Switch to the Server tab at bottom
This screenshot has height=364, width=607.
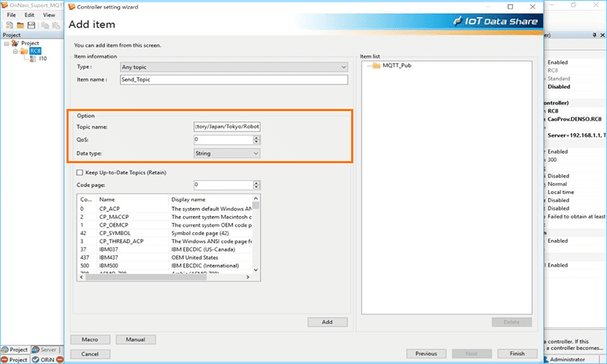click(45, 350)
